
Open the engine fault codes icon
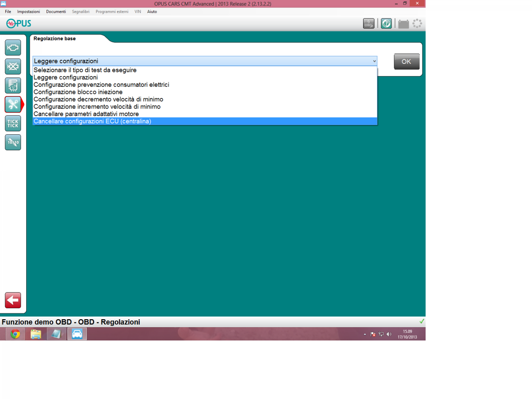point(13,47)
